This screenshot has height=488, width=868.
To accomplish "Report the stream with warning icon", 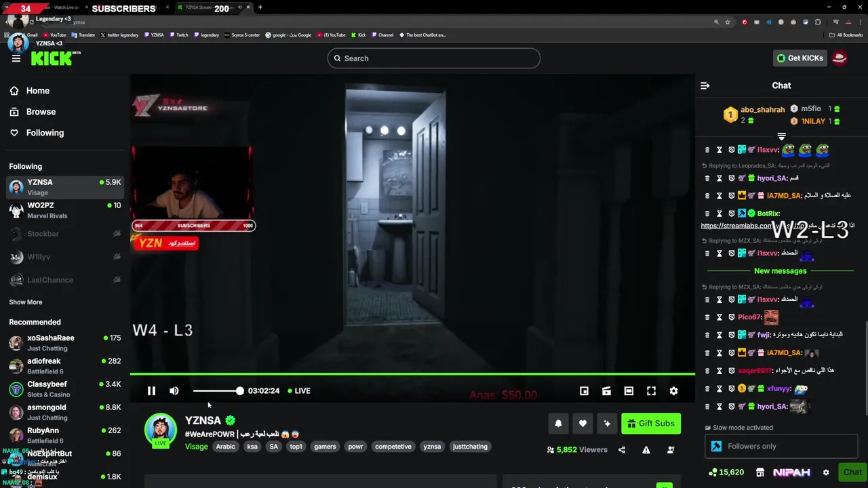I will pos(646,450).
